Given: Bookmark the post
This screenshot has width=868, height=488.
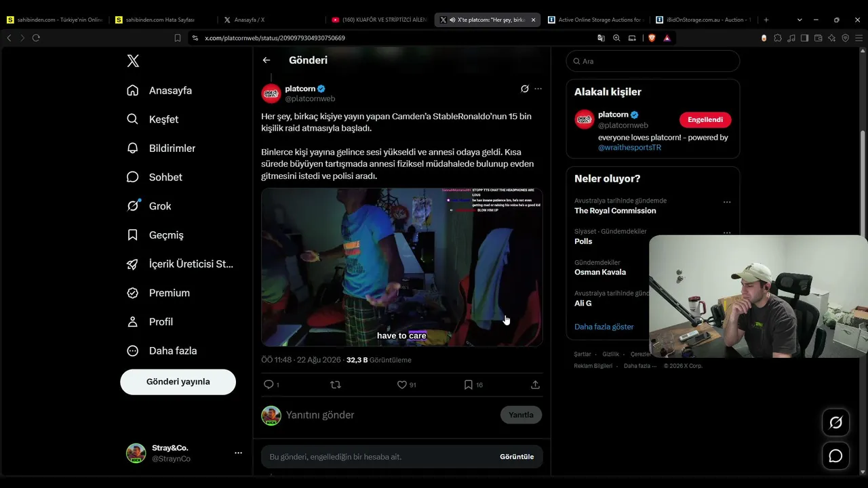Looking at the screenshot, I should tap(468, 384).
